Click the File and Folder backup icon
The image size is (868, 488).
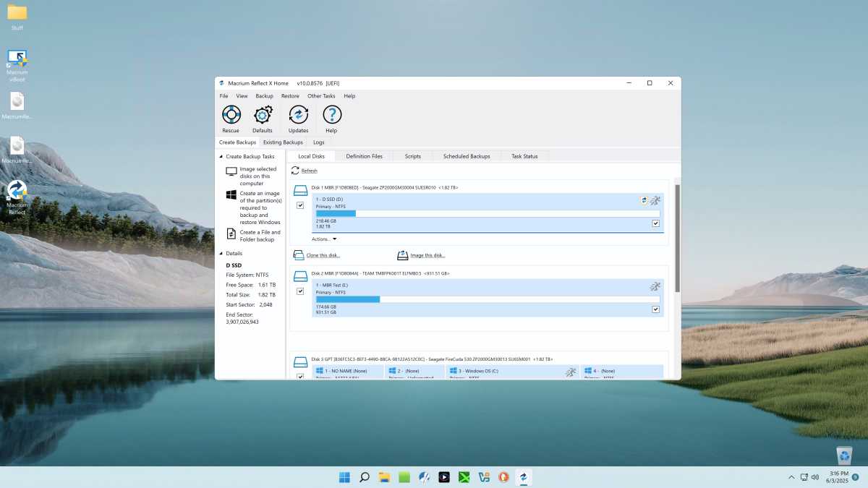(x=231, y=234)
